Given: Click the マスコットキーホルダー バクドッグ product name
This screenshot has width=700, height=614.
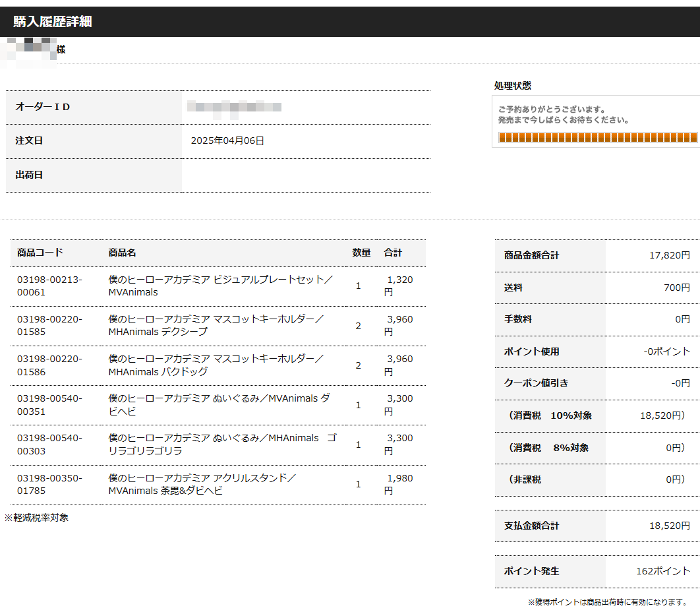Looking at the screenshot, I should tap(216, 365).
